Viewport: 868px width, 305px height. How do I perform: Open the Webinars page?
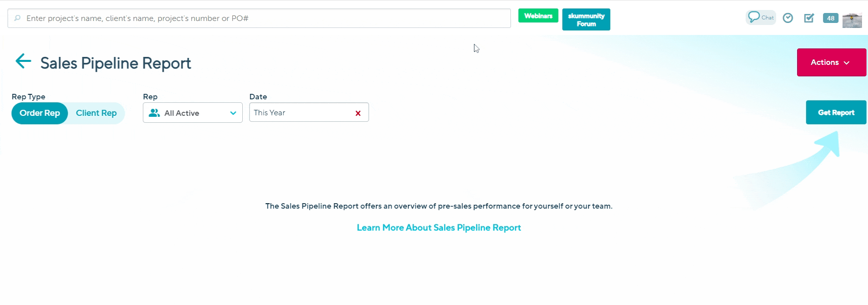pos(538,16)
